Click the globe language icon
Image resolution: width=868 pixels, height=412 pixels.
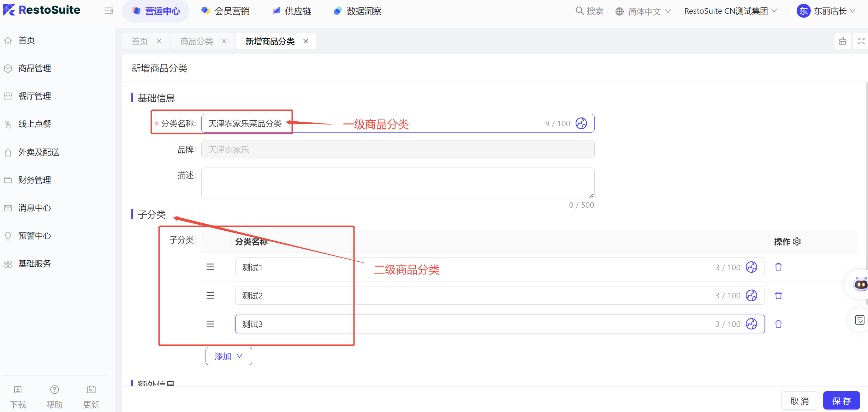[x=619, y=11]
